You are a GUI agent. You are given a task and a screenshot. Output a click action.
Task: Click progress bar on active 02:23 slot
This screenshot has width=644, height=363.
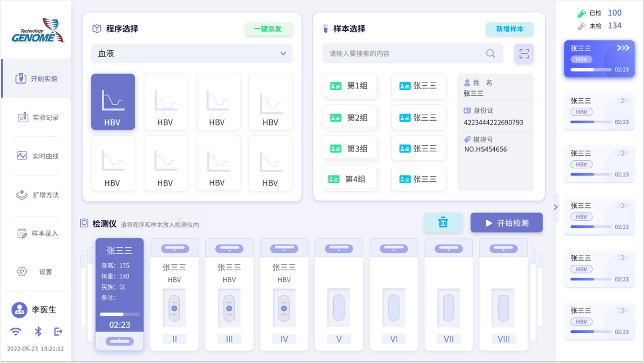coord(119,314)
